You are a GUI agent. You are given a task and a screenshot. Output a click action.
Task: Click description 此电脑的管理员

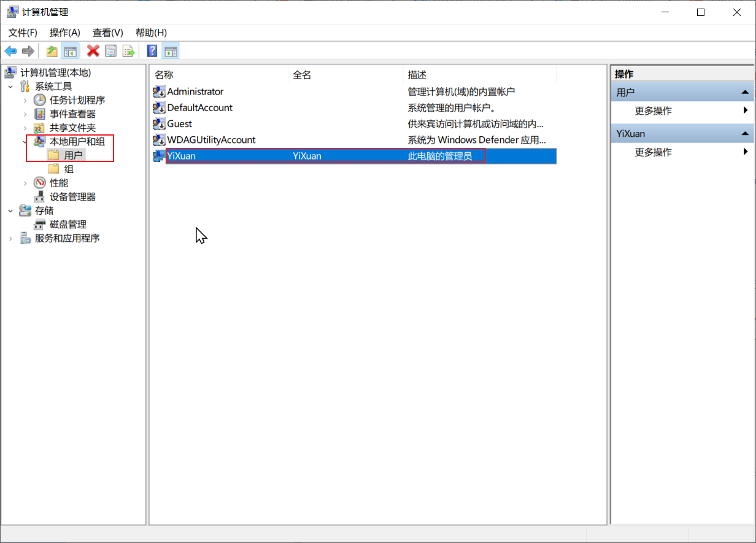click(440, 156)
